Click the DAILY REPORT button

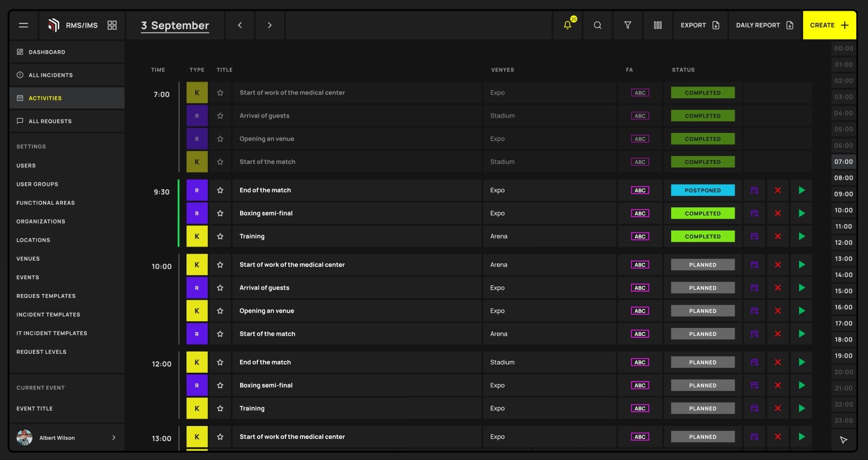point(765,25)
